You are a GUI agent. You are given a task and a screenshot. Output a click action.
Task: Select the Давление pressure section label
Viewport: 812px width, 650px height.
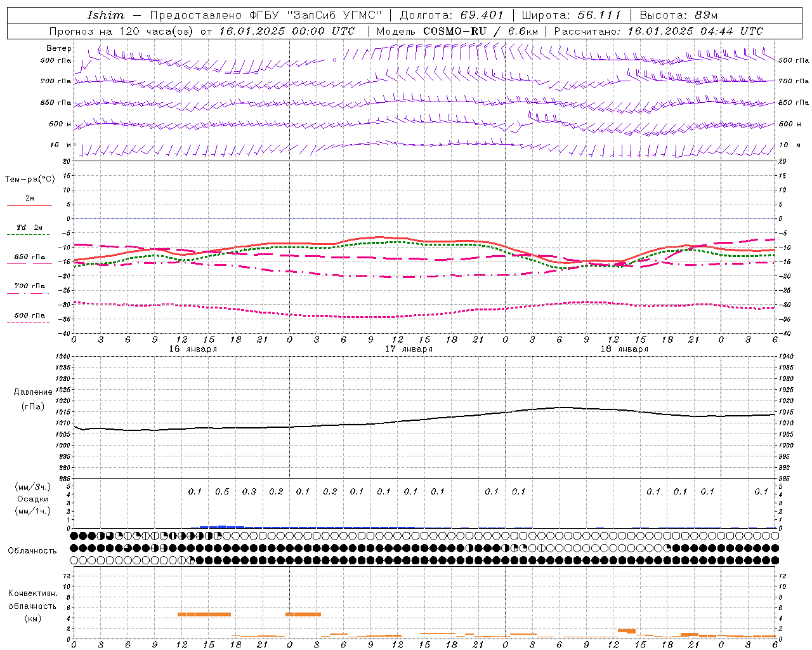[33, 392]
